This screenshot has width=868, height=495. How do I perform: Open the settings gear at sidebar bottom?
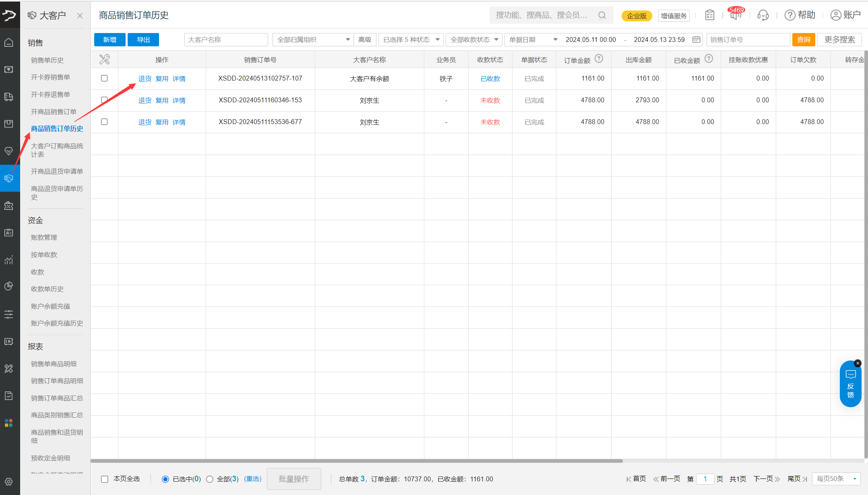(x=9, y=482)
